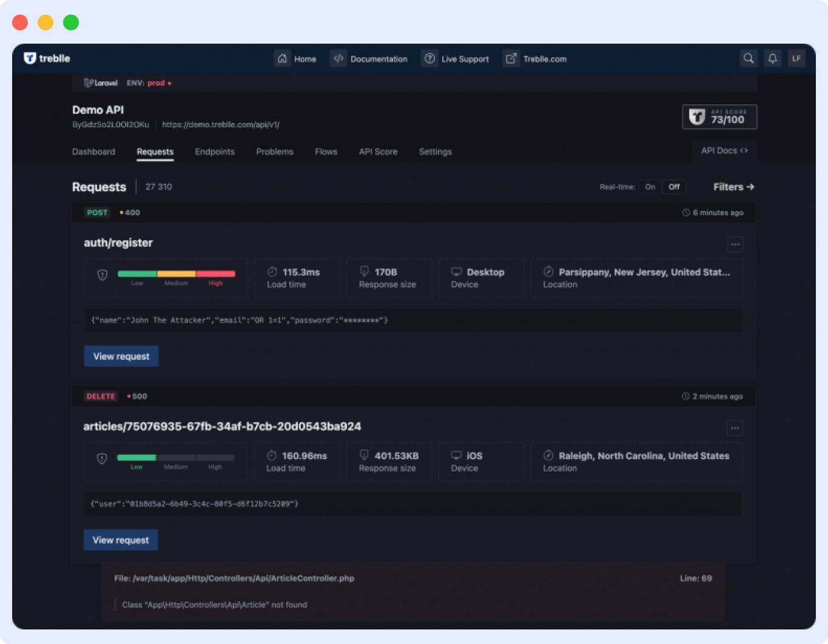
Task: Click the API Score 73/100 badge
Action: 719,116
